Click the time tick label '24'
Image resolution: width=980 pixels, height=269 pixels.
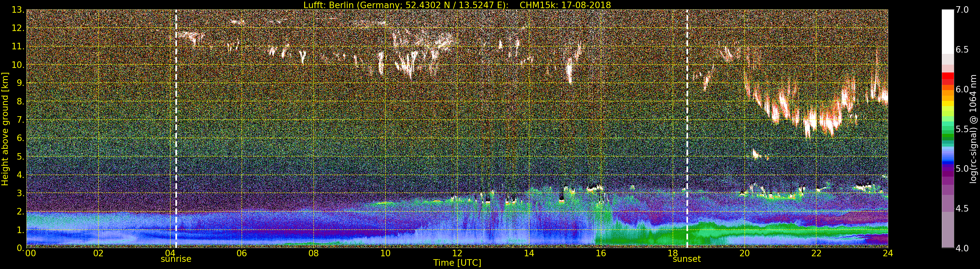coord(888,253)
